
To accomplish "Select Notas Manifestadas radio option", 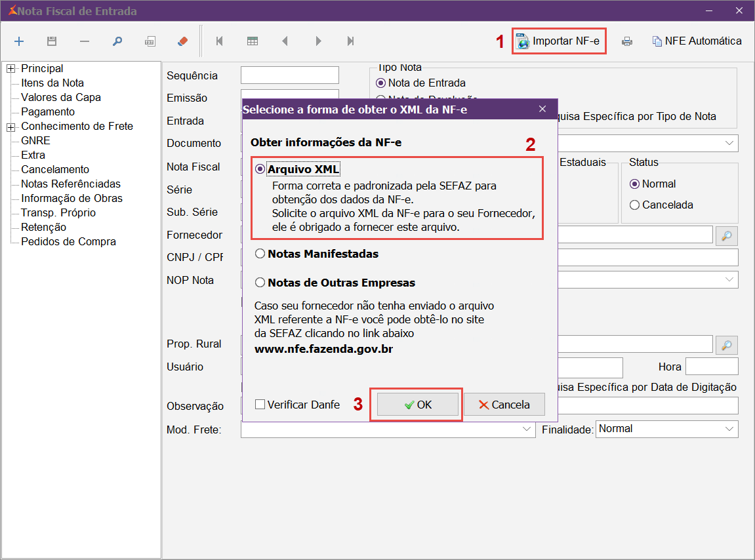I will coord(260,254).
